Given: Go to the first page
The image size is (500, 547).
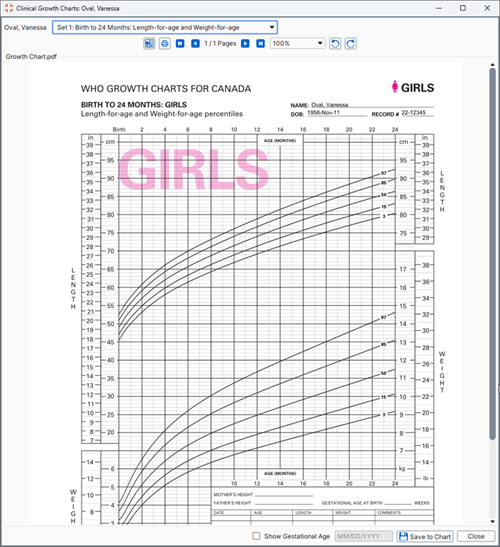Looking at the screenshot, I should pos(180,44).
